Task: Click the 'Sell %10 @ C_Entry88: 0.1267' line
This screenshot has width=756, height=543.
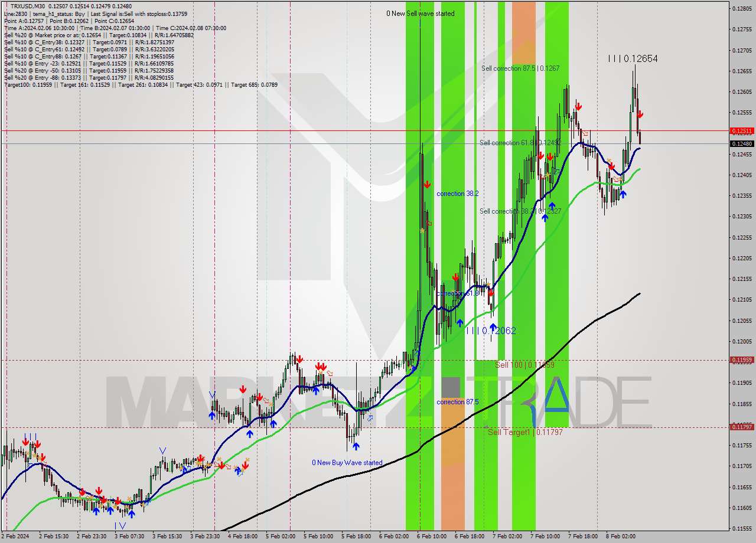Action: [89, 57]
